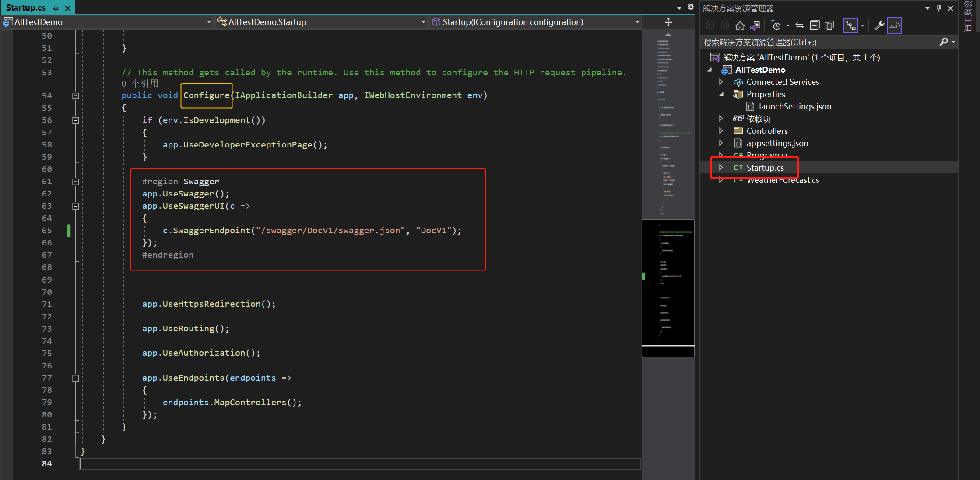Open the document list dropdown arrow
The width and height of the screenshot is (980, 480).
(679, 8)
